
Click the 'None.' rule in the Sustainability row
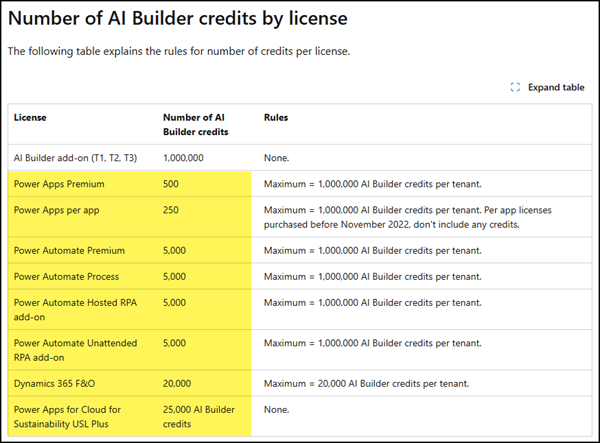276,410
